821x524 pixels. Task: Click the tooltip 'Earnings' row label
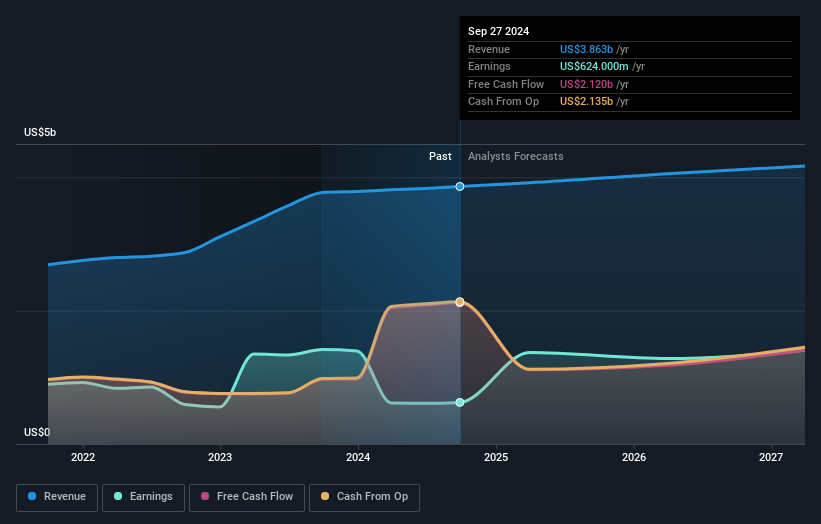coord(489,66)
